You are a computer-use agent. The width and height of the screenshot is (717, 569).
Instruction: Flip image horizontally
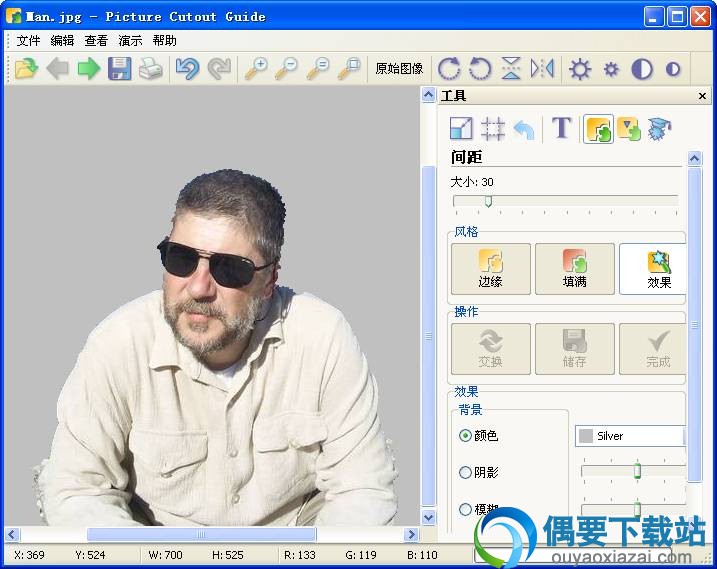click(542, 69)
